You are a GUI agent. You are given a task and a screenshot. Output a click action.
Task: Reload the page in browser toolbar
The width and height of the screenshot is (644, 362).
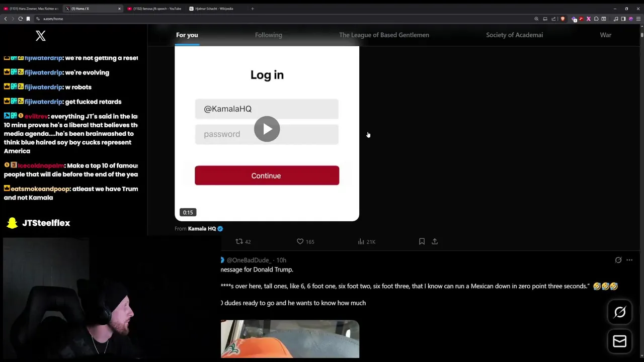pos(21,19)
